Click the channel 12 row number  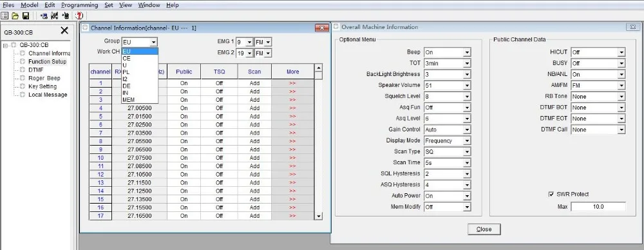(x=100, y=175)
